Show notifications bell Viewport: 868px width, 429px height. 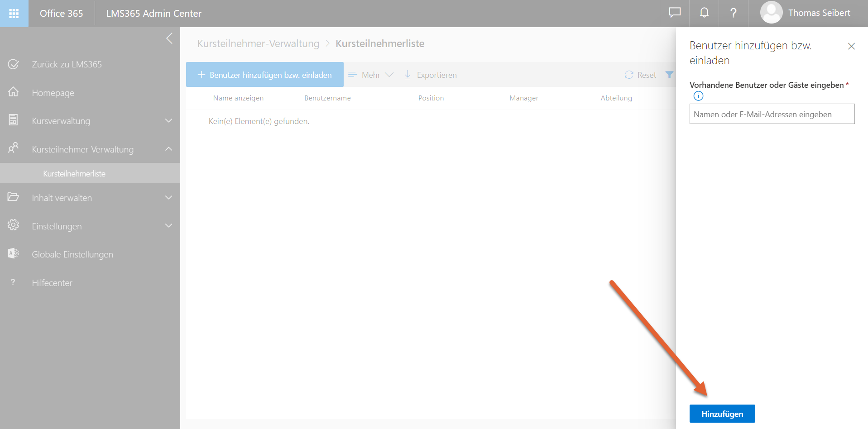[704, 13]
